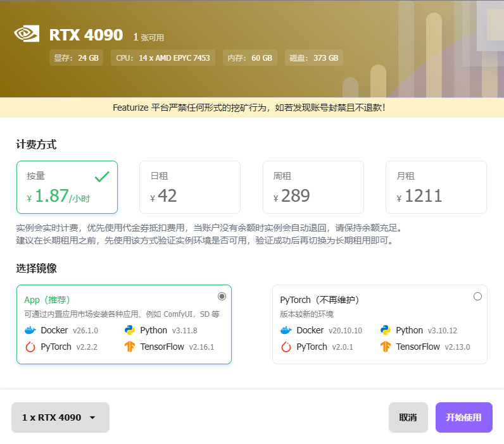Click the 实例会实时计费 billing note line
Viewport: 504px width, 444px height.
[x=209, y=228]
